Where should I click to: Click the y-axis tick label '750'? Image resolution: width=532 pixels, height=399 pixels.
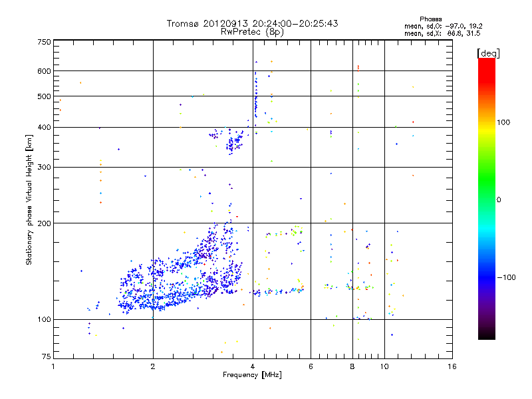tap(44, 42)
